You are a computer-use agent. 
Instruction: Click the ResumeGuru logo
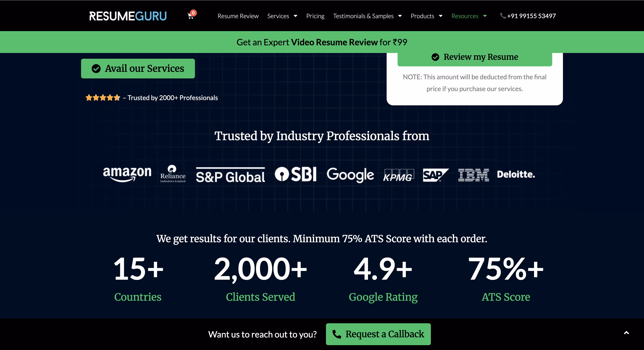pyautogui.click(x=128, y=16)
